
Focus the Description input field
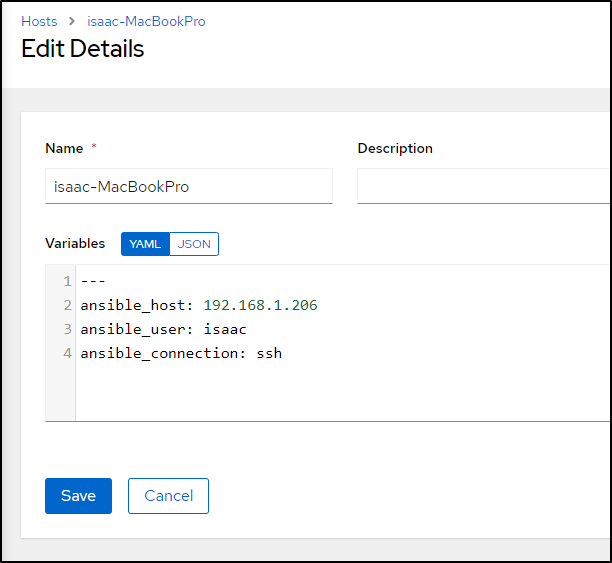pos(484,186)
